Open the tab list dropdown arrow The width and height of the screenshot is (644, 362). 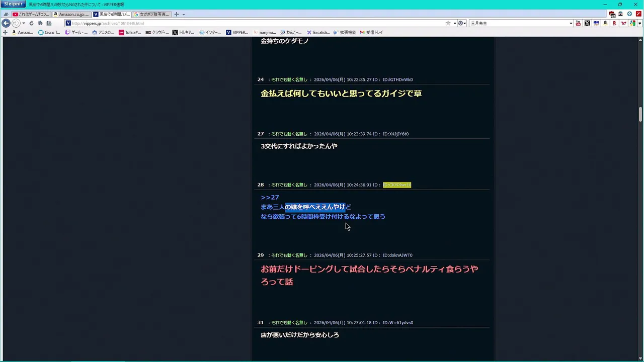tap(183, 14)
